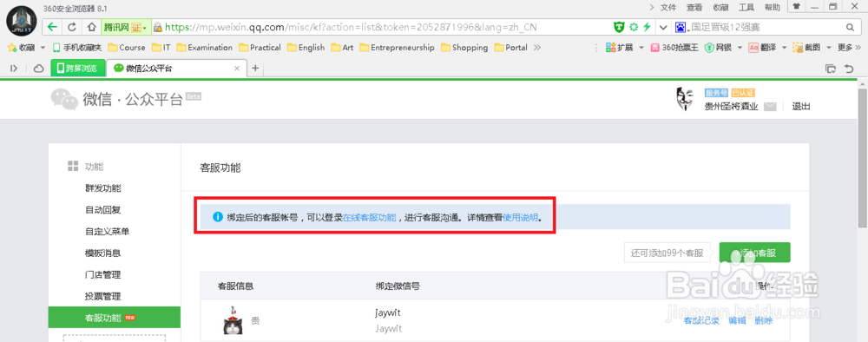
Task: Open the 截图 screenshot tool
Action: click(x=806, y=48)
